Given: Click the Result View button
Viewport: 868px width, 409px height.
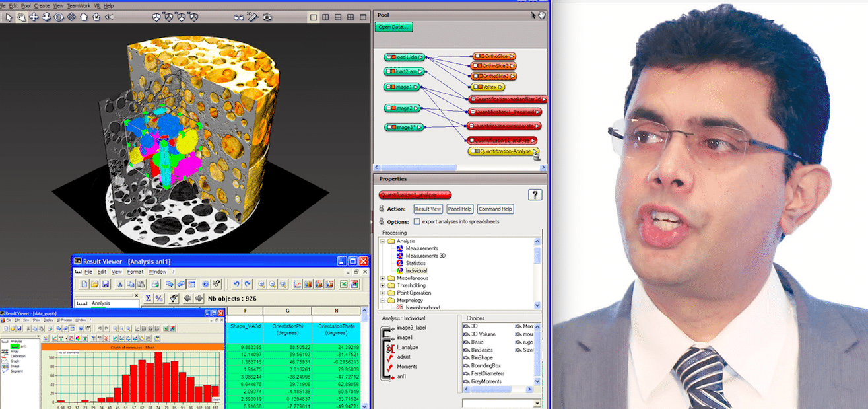Looking at the screenshot, I should click(x=428, y=209).
